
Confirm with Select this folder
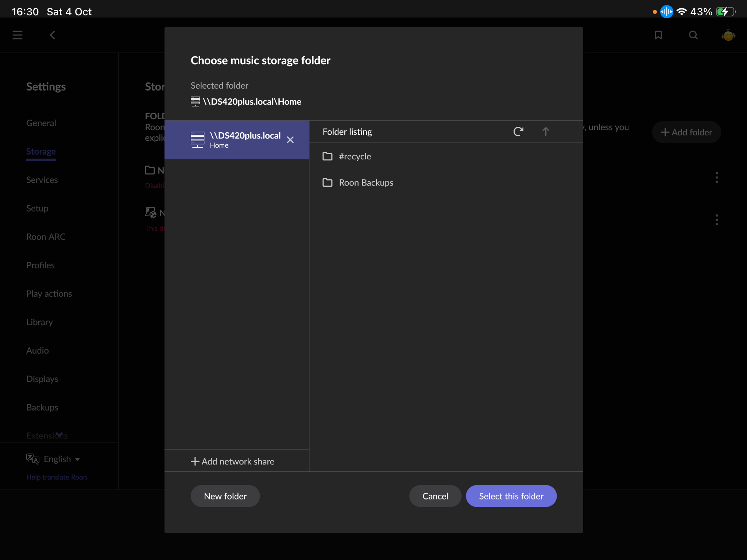(511, 496)
